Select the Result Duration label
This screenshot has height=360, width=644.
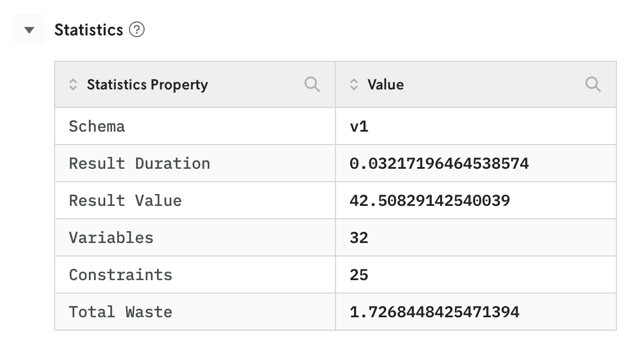(140, 163)
